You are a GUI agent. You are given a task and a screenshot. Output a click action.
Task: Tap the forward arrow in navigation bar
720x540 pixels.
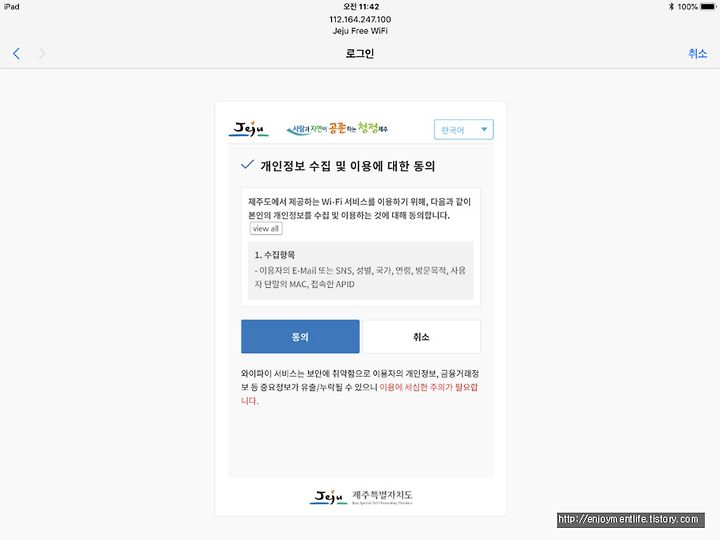click(x=42, y=54)
